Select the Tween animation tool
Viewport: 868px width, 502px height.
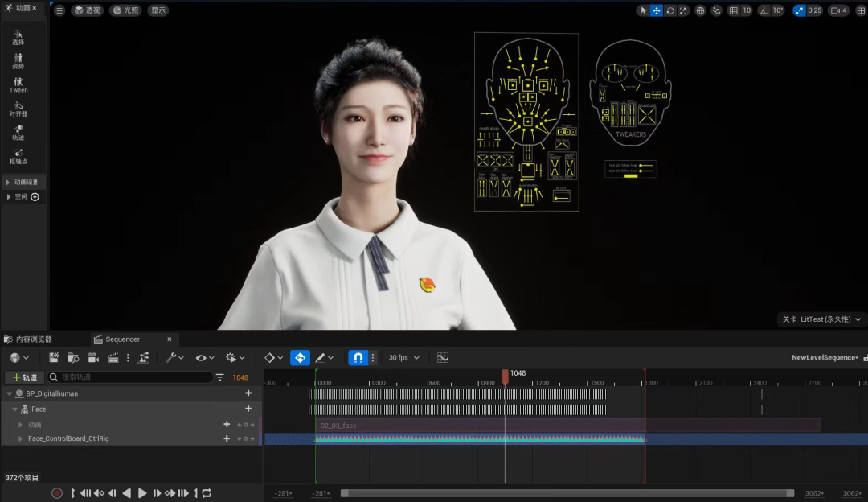18,84
